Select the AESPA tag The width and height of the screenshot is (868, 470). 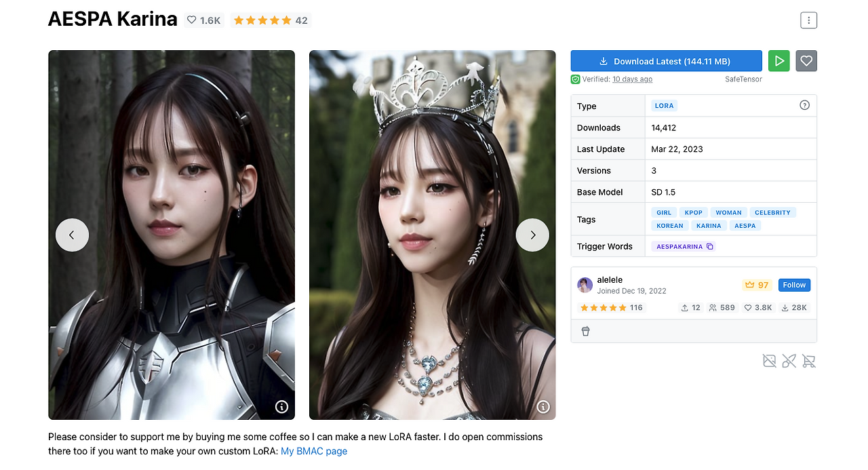point(745,226)
